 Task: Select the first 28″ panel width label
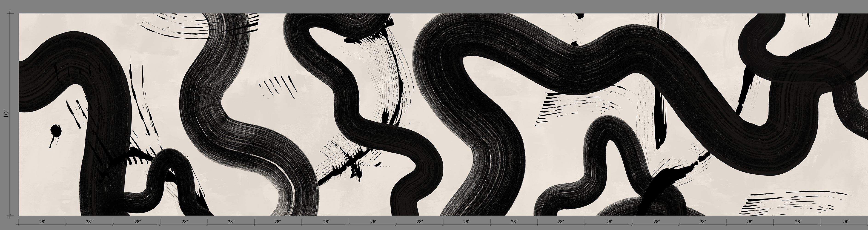coord(42,222)
